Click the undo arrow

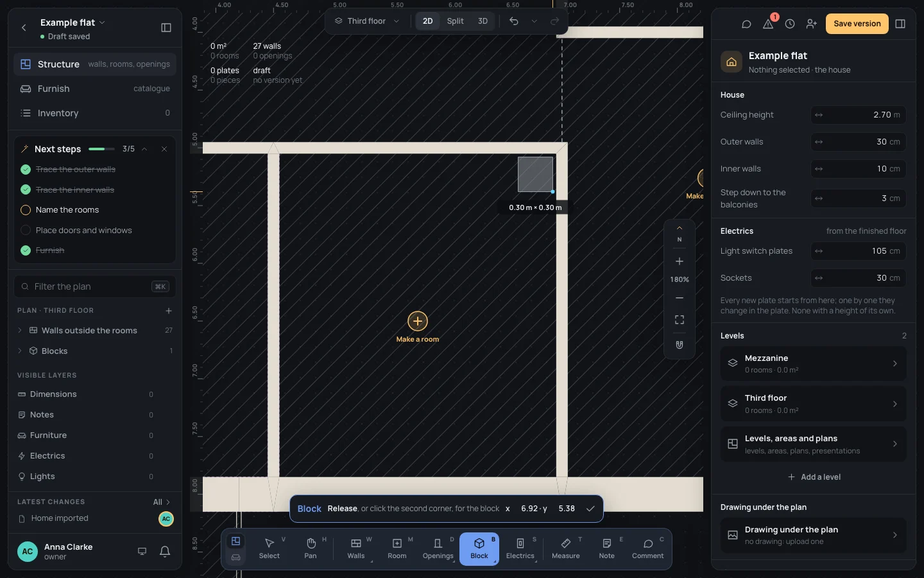[x=514, y=21]
